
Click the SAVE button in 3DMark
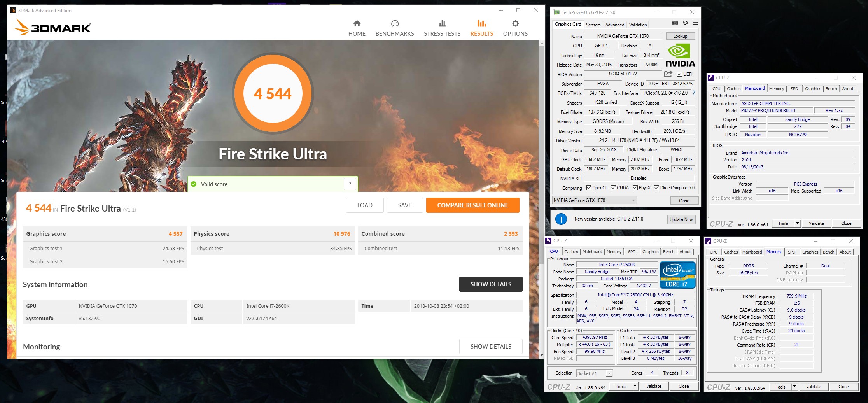coord(405,205)
